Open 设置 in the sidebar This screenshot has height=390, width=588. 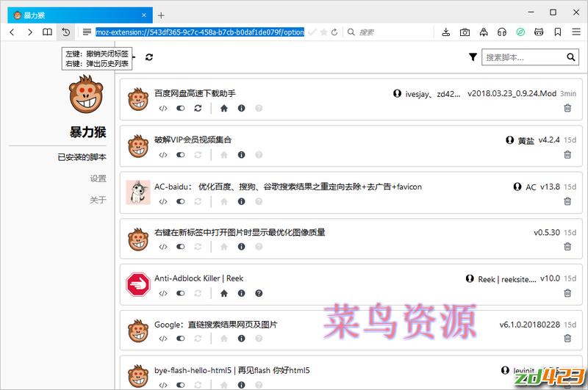pos(98,178)
